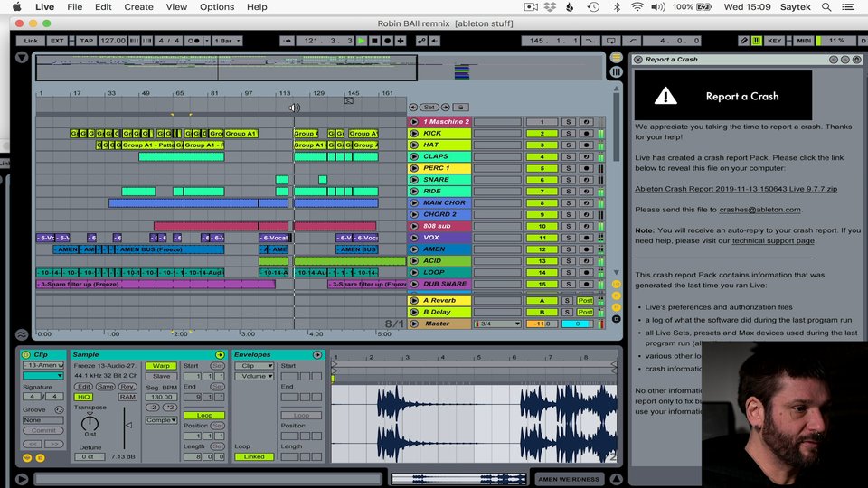Open the File menu
868x488 pixels.
[x=75, y=6]
